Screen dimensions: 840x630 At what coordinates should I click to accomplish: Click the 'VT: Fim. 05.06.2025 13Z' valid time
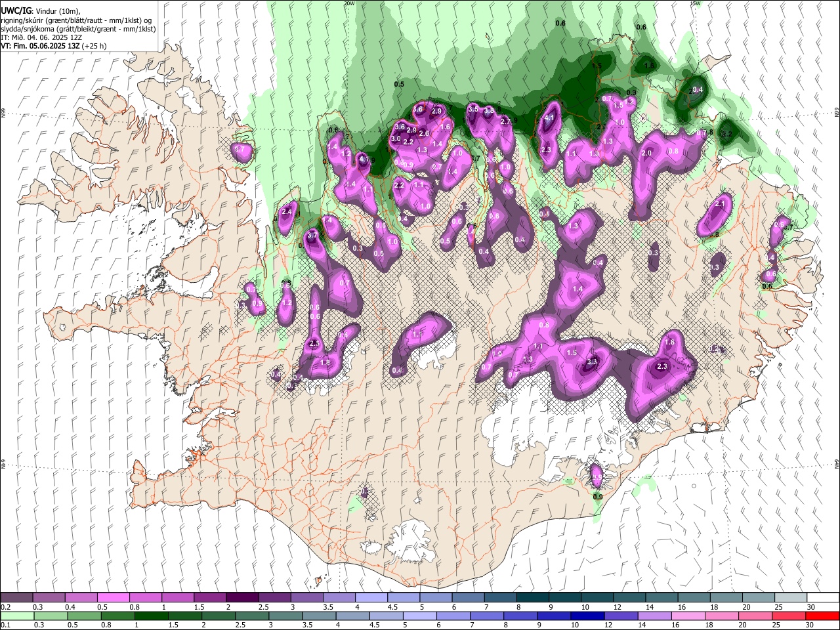click(x=41, y=46)
